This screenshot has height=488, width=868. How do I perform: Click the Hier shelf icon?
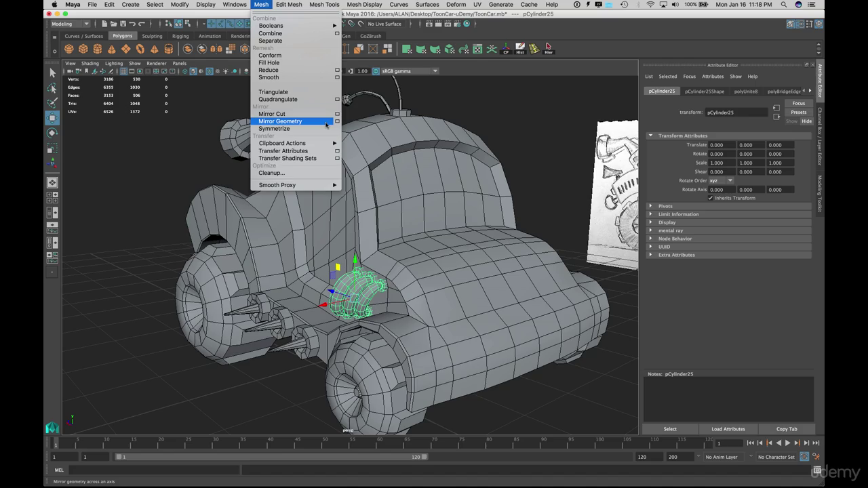[549, 49]
